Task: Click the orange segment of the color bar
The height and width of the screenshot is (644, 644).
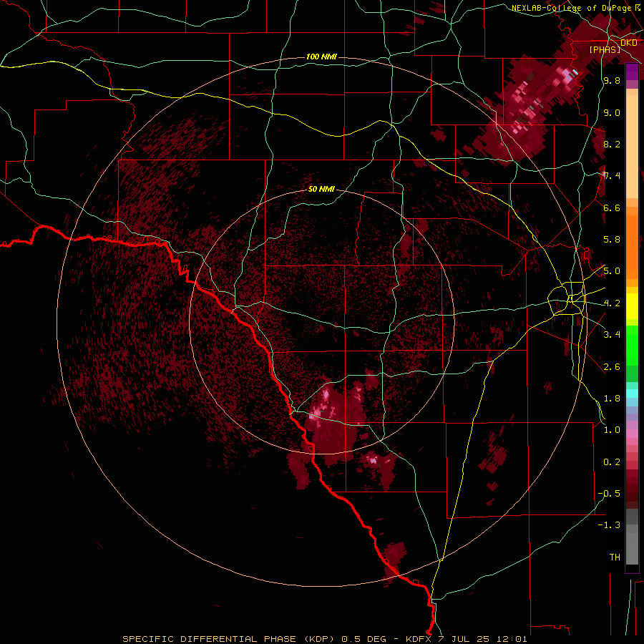Action: [x=632, y=248]
